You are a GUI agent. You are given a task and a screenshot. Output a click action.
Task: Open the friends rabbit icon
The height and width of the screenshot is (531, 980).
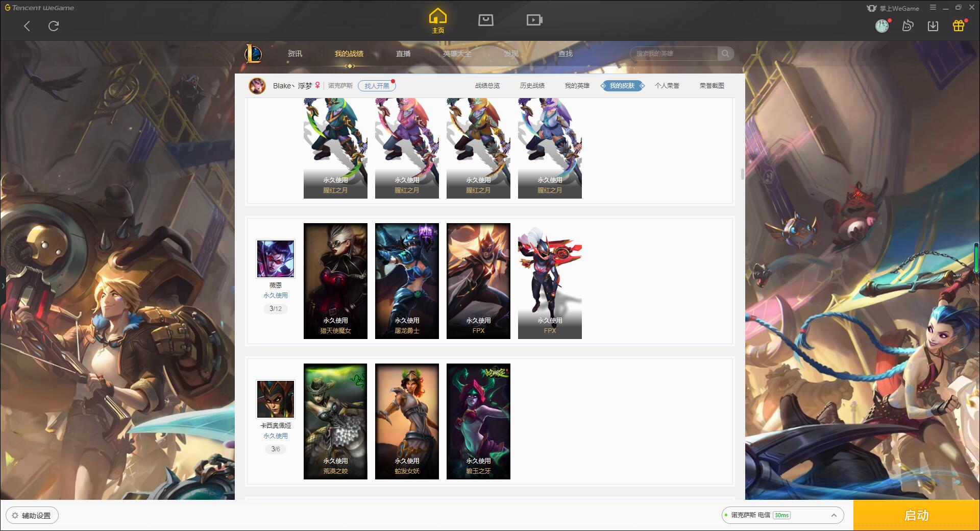(908, 26)
